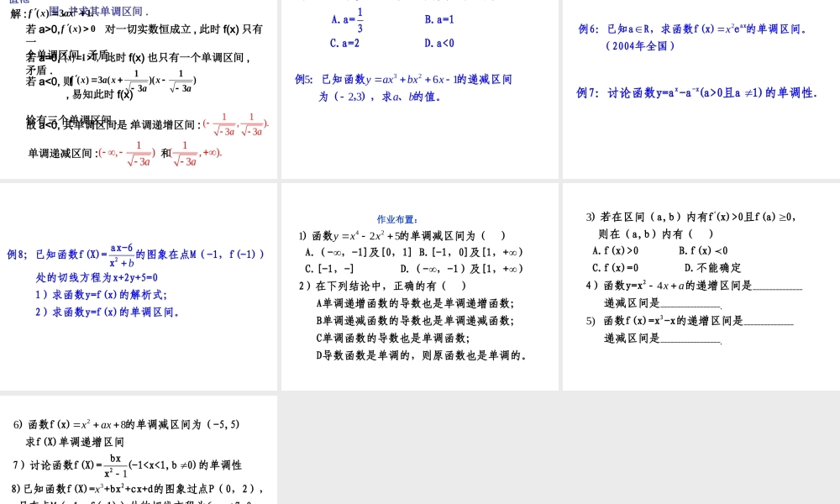The image size is (840, 504).
Task: Click option 'D.不能确定'
Action: pos(713,268)
